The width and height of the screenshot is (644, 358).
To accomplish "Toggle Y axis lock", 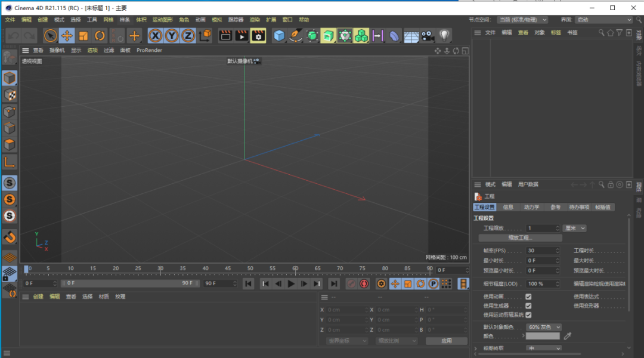I will click(172, 36).
